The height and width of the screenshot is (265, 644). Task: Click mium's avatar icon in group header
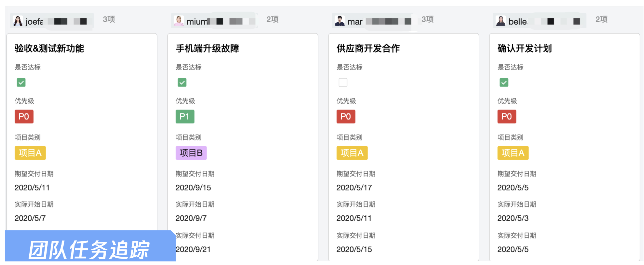point(179,21)
